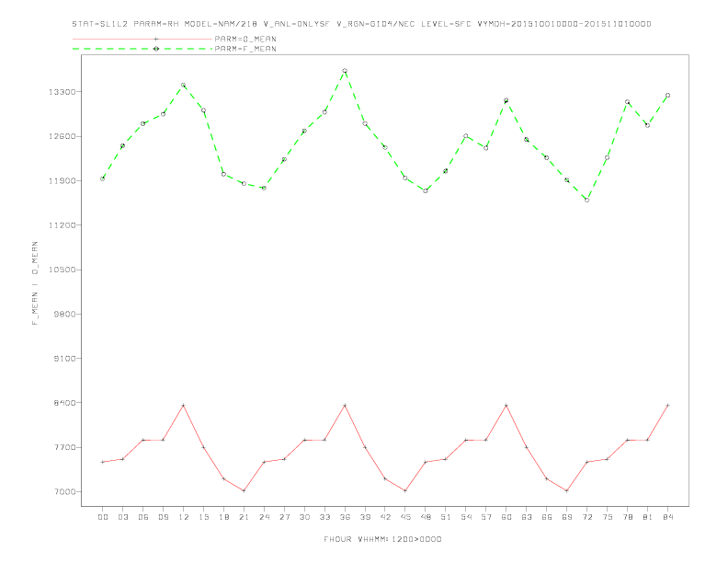Select the O_MEAN peak point at hour 36

coord(345,406)
